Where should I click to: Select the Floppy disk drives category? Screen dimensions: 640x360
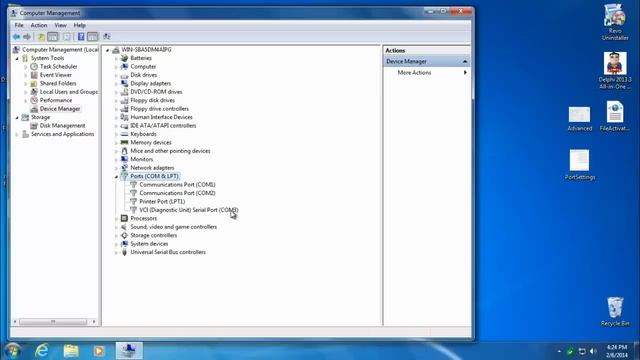(152, 100)
